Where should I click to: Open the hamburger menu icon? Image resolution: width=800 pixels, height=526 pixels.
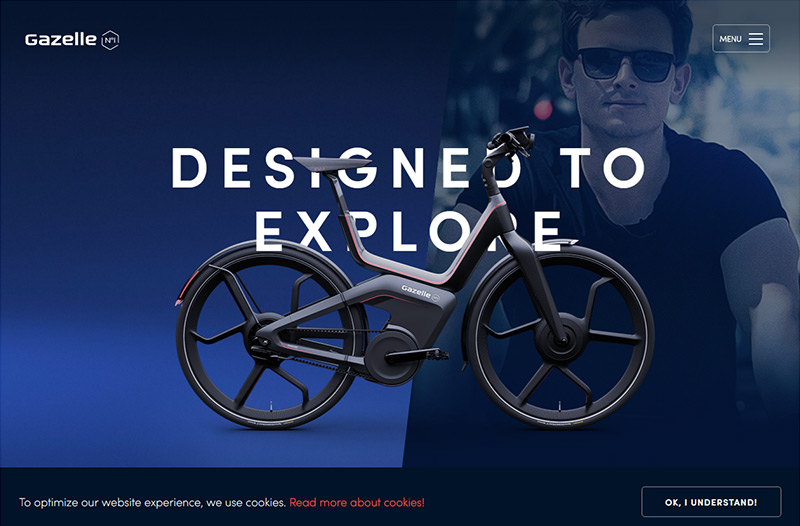click(x=756, y=39)
